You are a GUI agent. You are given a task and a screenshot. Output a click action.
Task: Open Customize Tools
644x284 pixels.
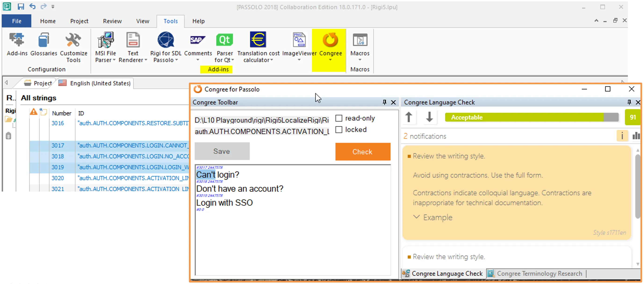click(73, 47)
